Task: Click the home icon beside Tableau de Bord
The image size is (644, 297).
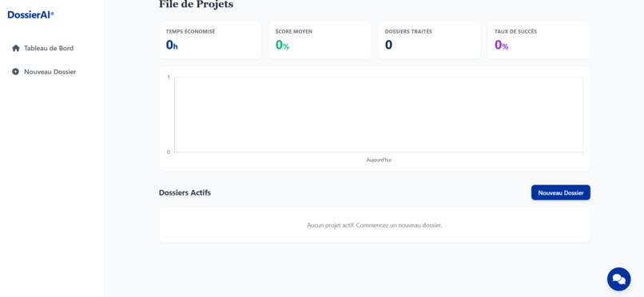Action: (16, 49)
